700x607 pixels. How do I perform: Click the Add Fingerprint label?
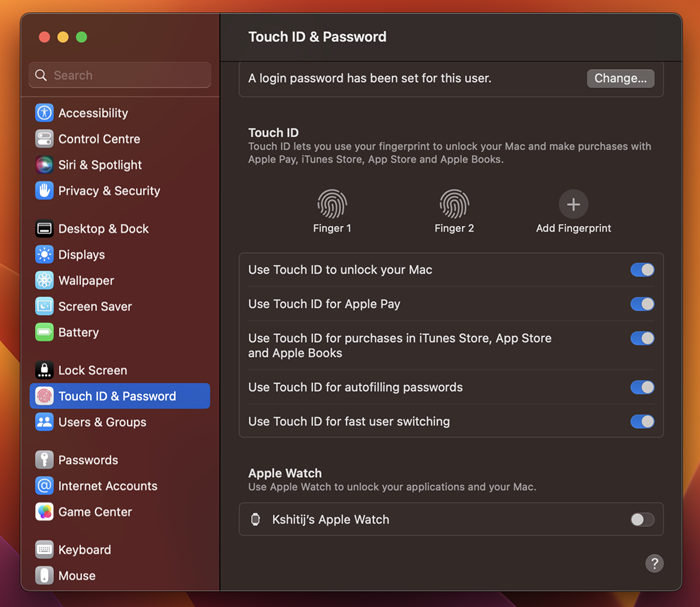click(573, 228)
